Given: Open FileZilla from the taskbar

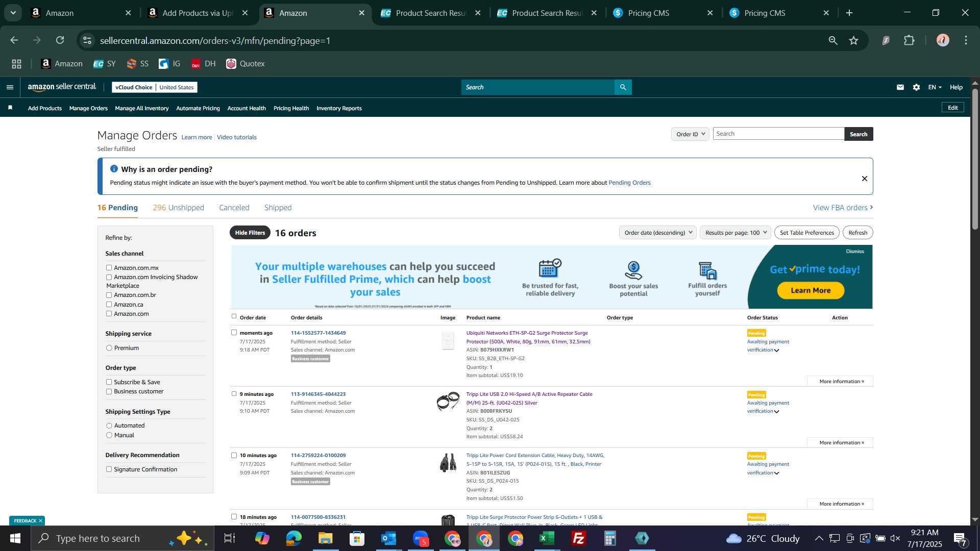Looking at the screenshot, I should (578, 538).
